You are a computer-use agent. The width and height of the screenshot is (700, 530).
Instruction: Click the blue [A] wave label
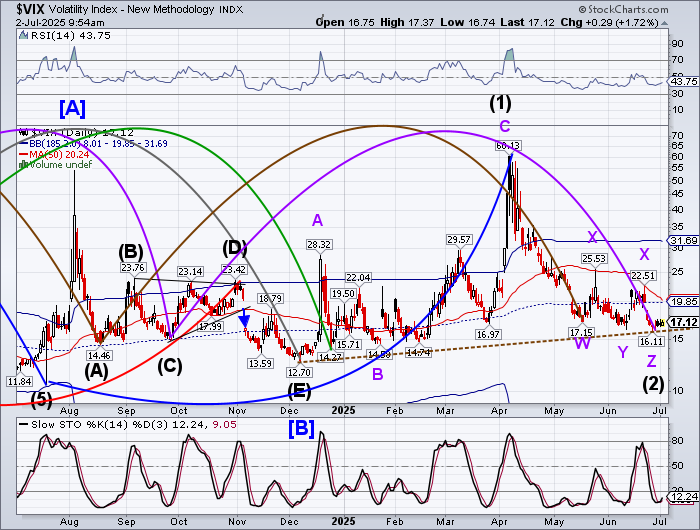pos(74,107)
